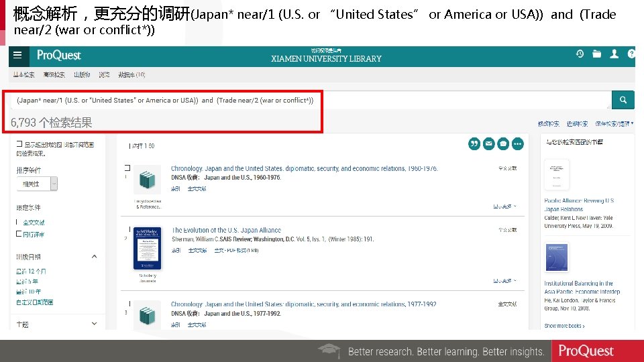
Task: Filter by last 5 years
Action: (27, 282)
